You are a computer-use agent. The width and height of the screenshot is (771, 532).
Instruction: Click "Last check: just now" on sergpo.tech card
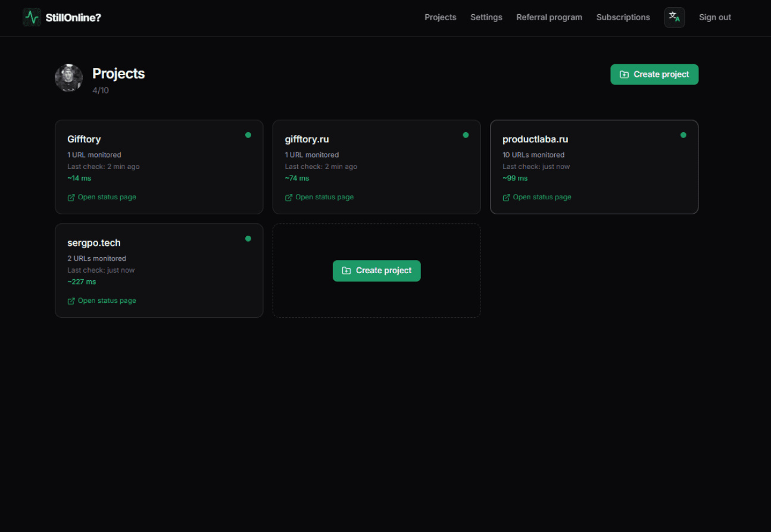pos(101,270)
